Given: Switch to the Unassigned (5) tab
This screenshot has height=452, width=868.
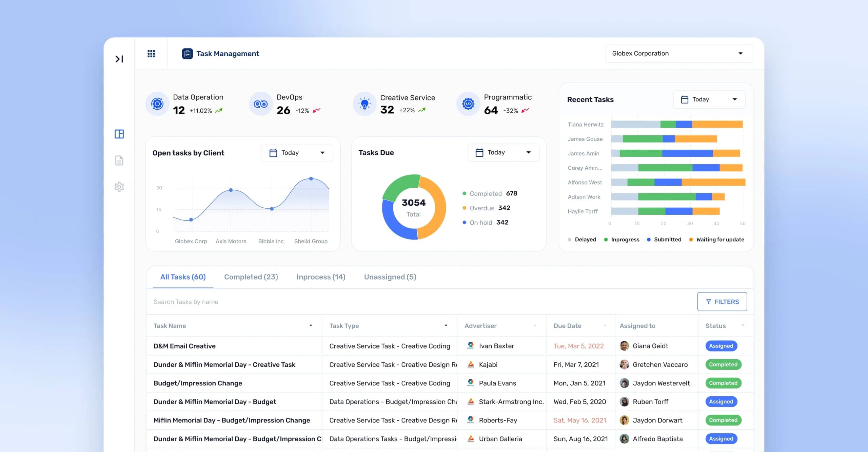Looking at the screenshot, I should (x=390, y=277).
